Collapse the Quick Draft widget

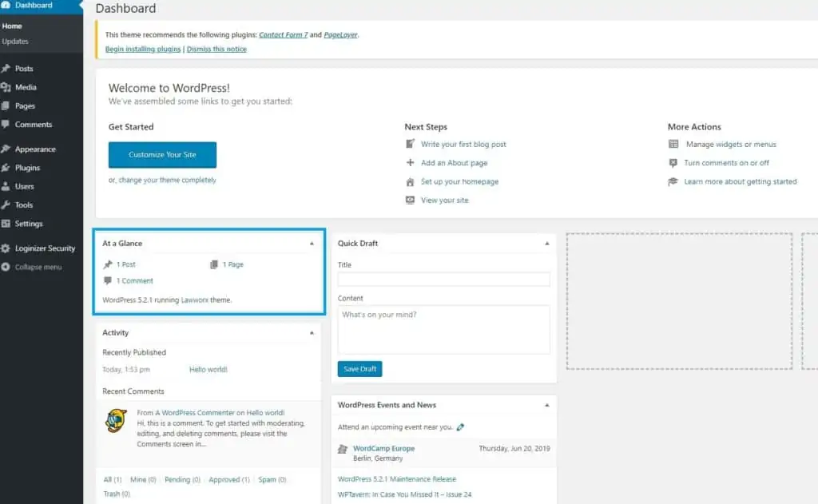(x=546, y=244)
